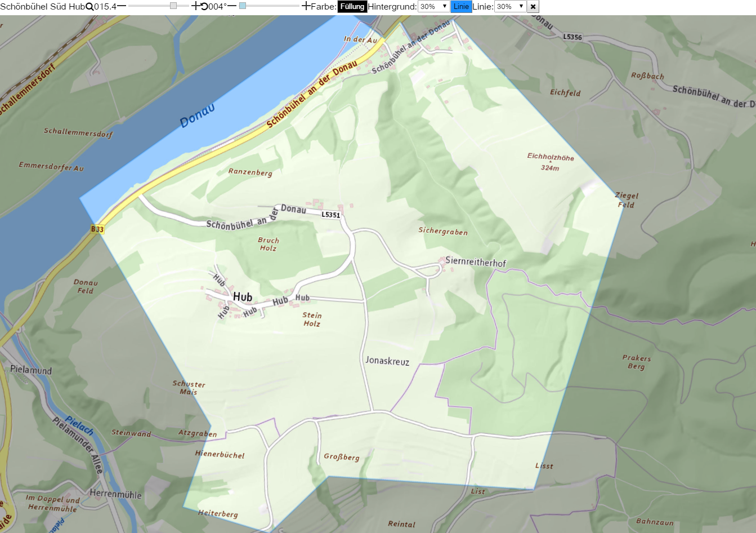The height and width of the screenshot is (533, 756).
Task: Click the L5351 road shield
Action: (331, 215)
